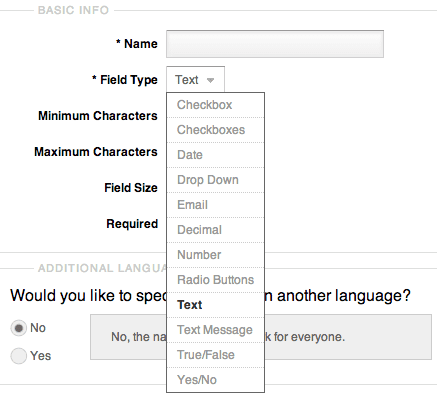Choose Checkbox from the field type list
Image resolution: width=437 pixels, height=395 pixels.
[215, 105]
